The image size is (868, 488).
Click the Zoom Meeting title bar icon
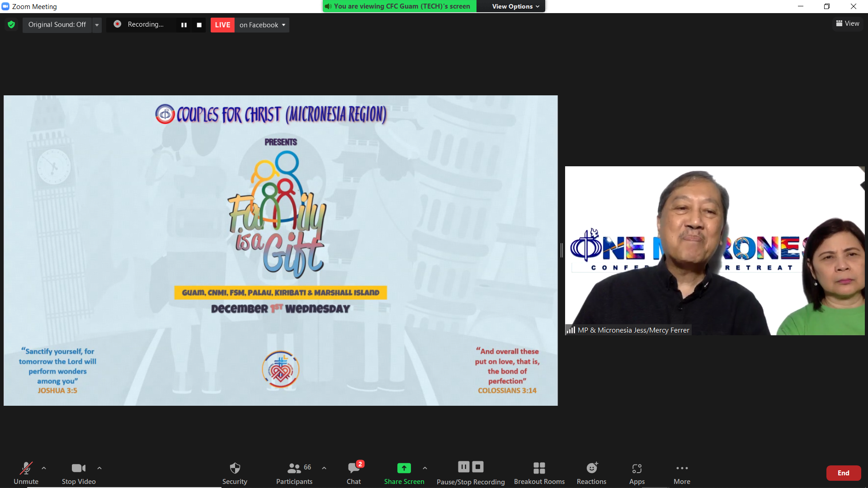(x=5, y=6)
